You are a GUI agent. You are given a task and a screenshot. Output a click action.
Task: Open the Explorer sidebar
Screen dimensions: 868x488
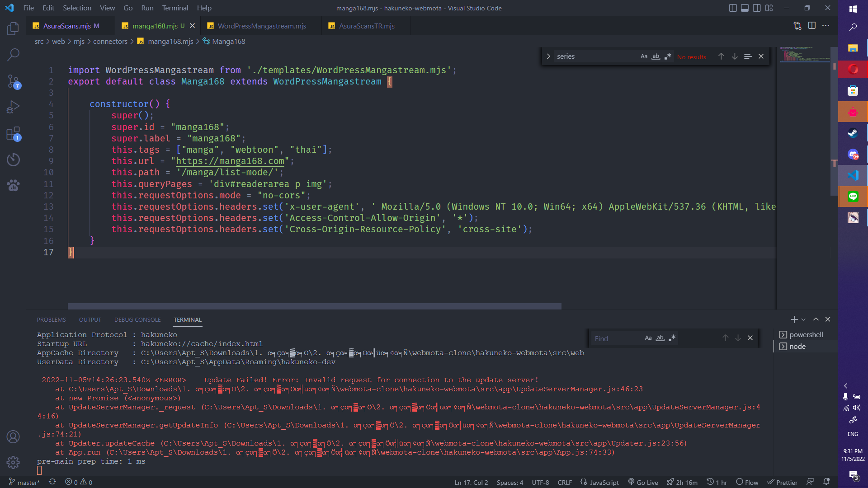13,28
